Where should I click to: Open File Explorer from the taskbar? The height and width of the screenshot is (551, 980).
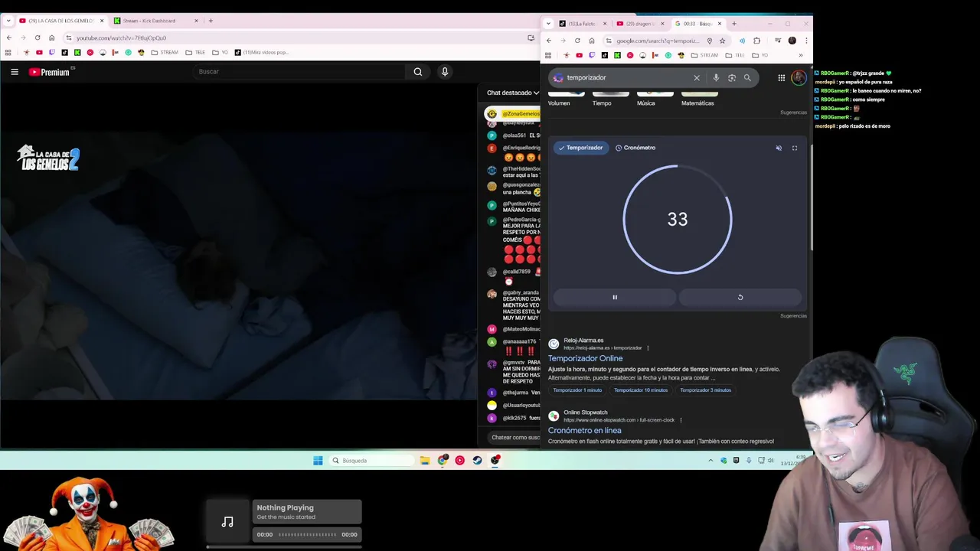425,461
